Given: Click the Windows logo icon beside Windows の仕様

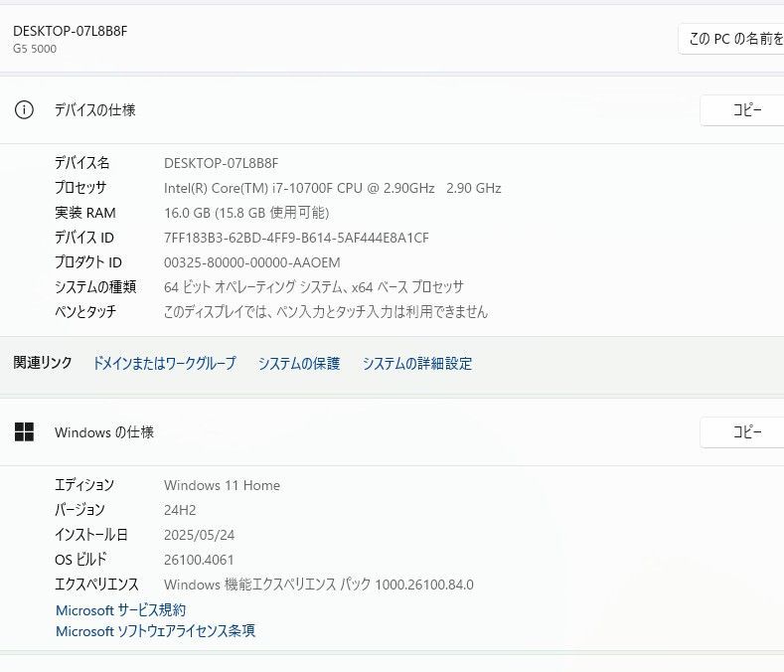Looking at the screenshot, I should click(24, 431).
